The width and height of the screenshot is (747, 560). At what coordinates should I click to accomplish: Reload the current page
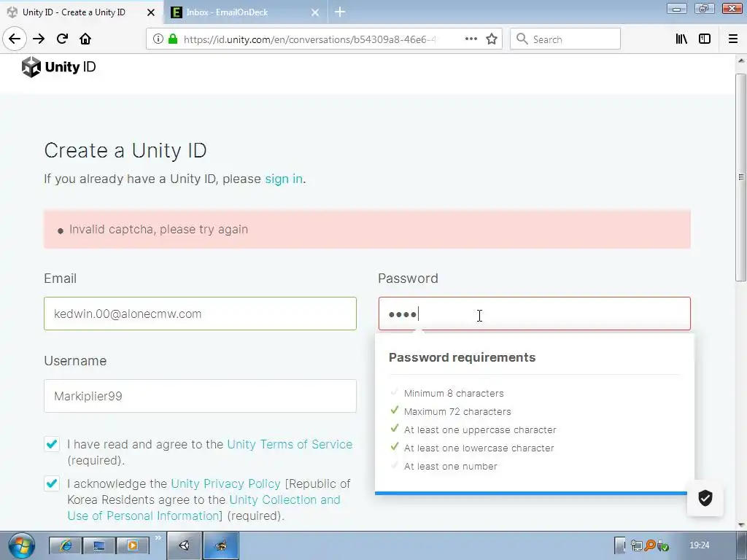click(62, 39)
